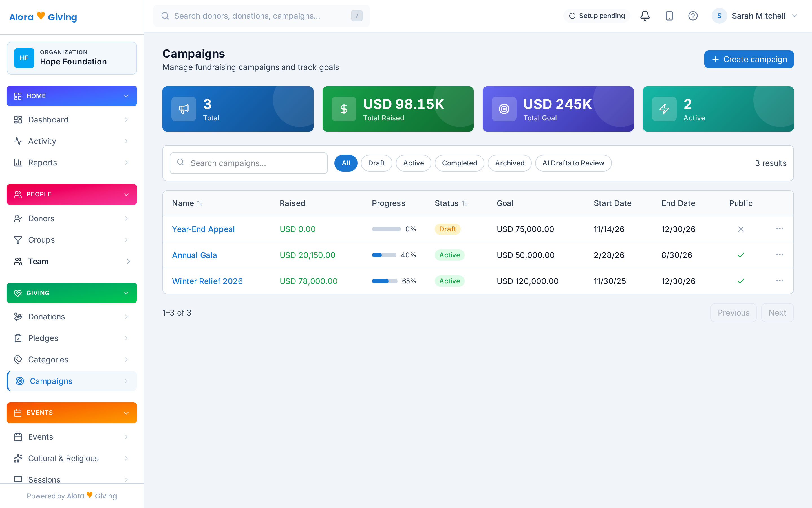The height and width of the screenshot is (508, 812).
Task: Toggle Public status X for Year-End Appeal
Action: [741, 229]
